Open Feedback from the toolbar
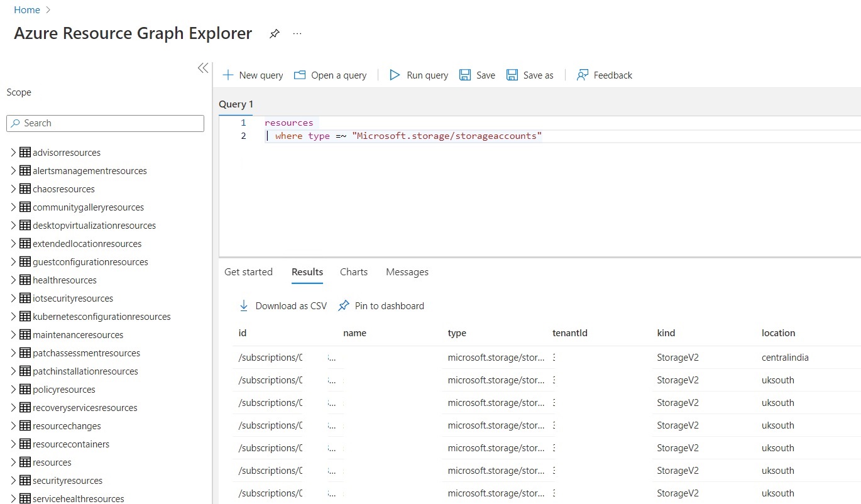 pos(583,75)
